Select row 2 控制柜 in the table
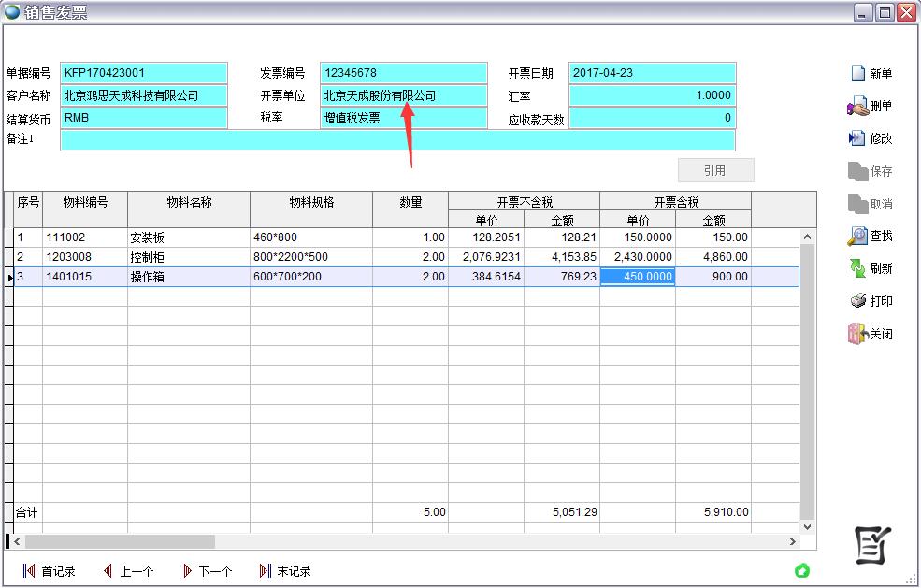This screenshot has width=921, height=588. click(x=187, y=257)
